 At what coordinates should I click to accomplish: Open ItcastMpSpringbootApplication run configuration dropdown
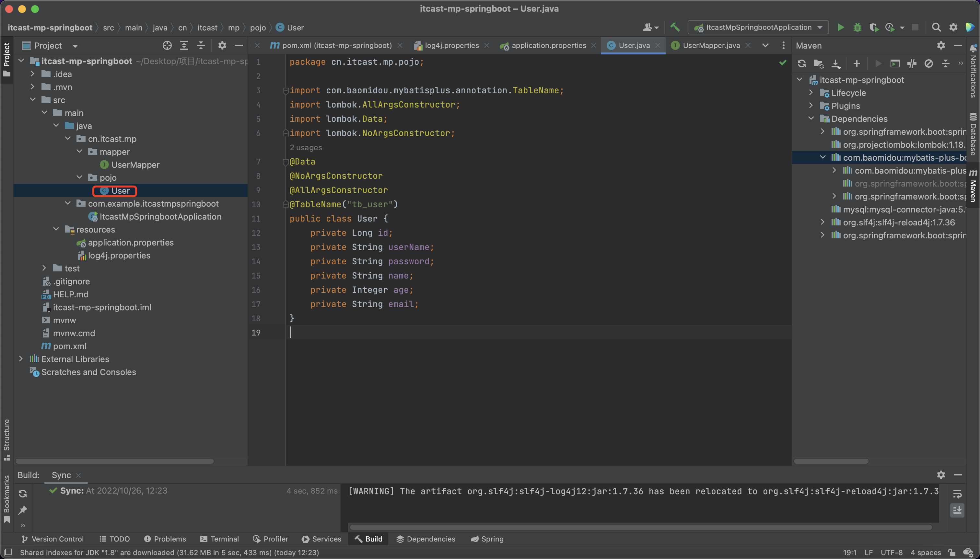tap(758, 27)
